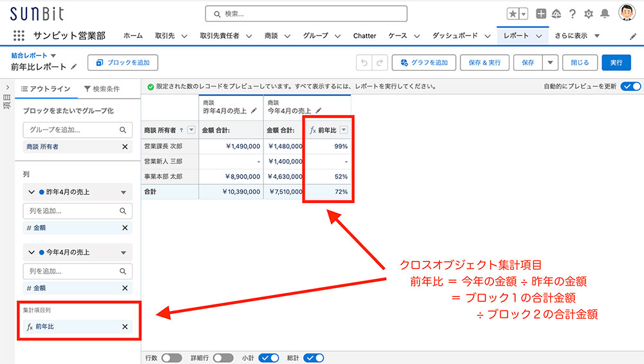
Task: Open the 前年比 column dropdown menu
Action: pyautogui.click(x=343, y=129)
